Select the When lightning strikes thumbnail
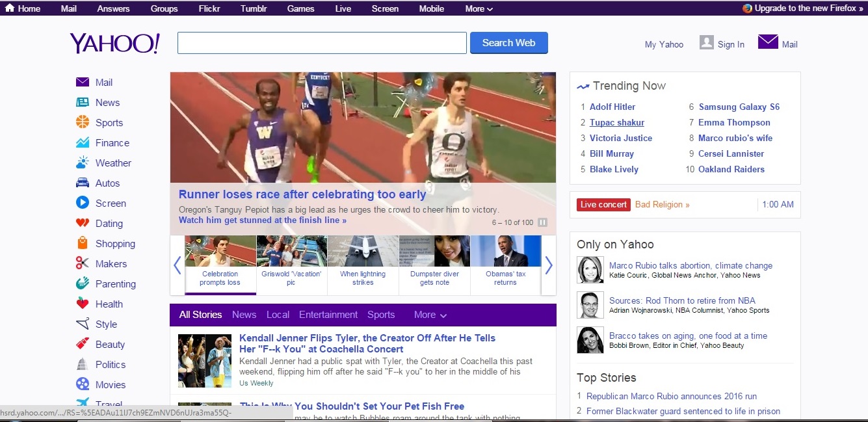 363,265
